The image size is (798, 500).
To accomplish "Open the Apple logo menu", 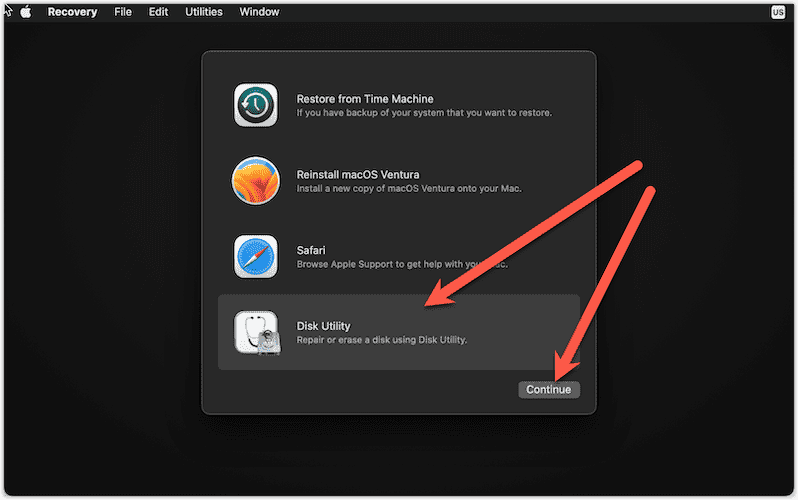I will 26,12.
